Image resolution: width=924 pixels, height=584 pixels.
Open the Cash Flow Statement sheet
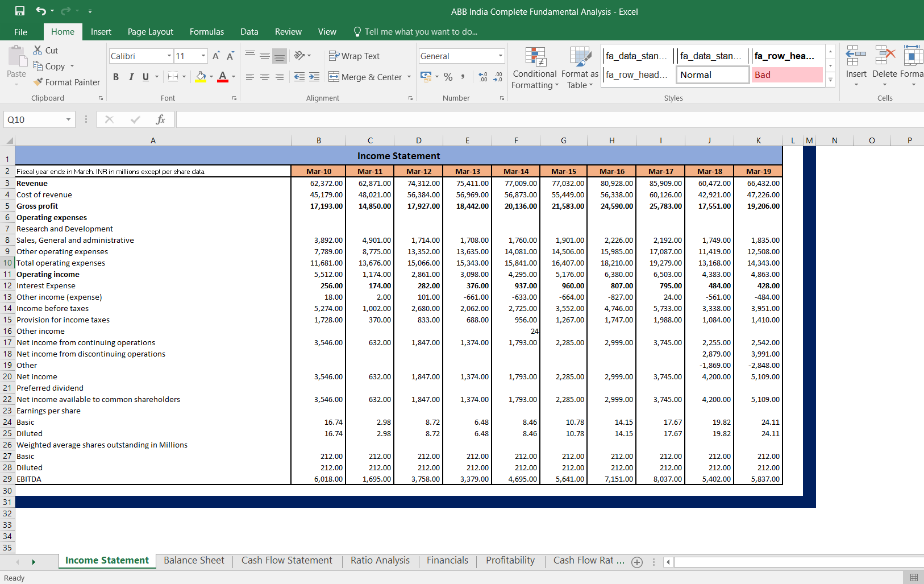287,561
